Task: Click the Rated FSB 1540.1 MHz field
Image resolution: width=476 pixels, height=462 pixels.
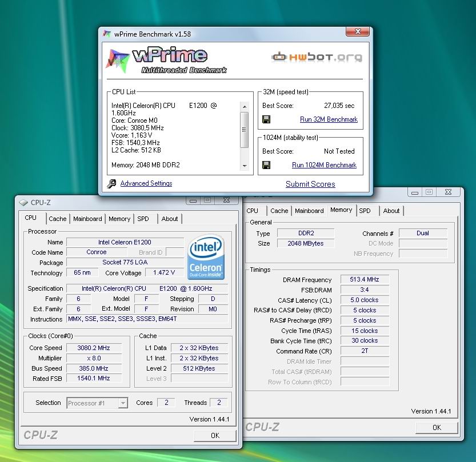Action: (94, 378)
